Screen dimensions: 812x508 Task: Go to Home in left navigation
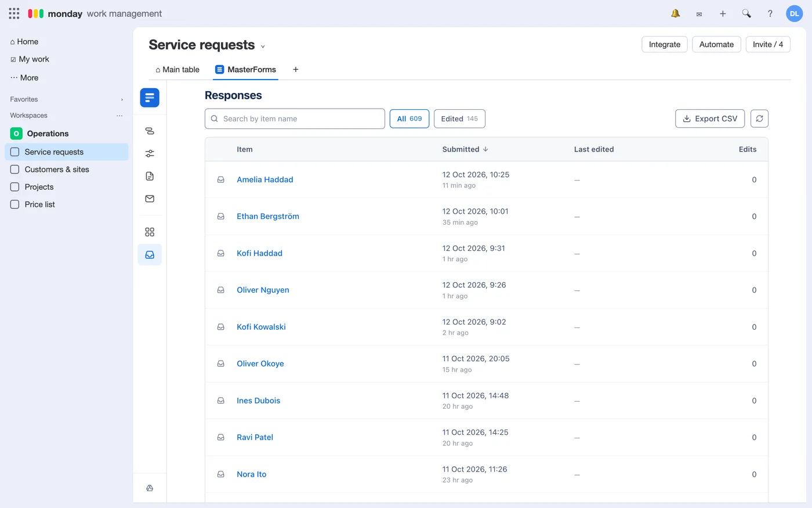(x=24, y=42)
